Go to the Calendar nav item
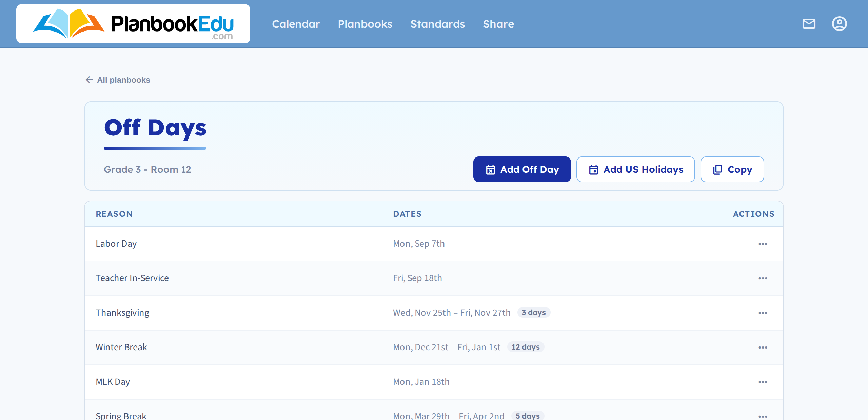 click(296, 24)
